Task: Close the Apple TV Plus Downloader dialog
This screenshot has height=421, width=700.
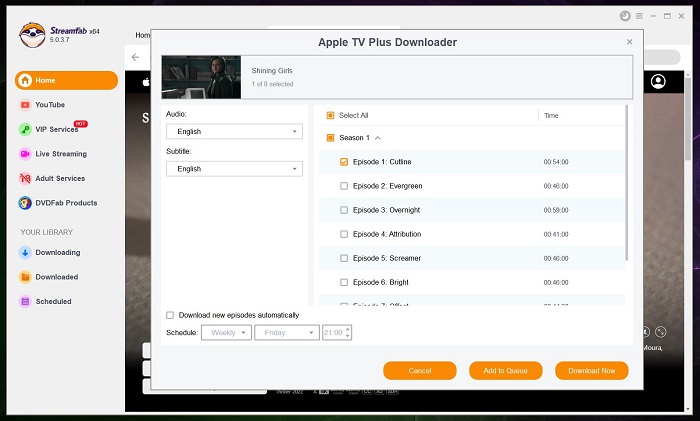Action: (629, 42)
